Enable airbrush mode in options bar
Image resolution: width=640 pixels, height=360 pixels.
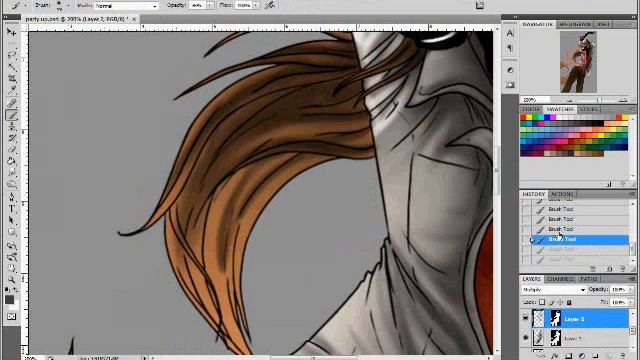coord(270,5)
